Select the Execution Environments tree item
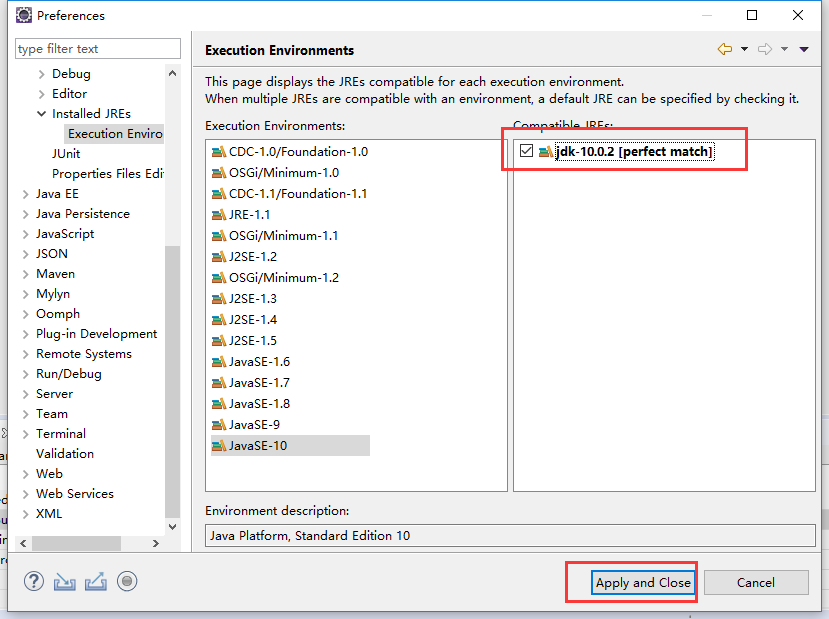This screenshot has width=829, height=619. point(115,134)
